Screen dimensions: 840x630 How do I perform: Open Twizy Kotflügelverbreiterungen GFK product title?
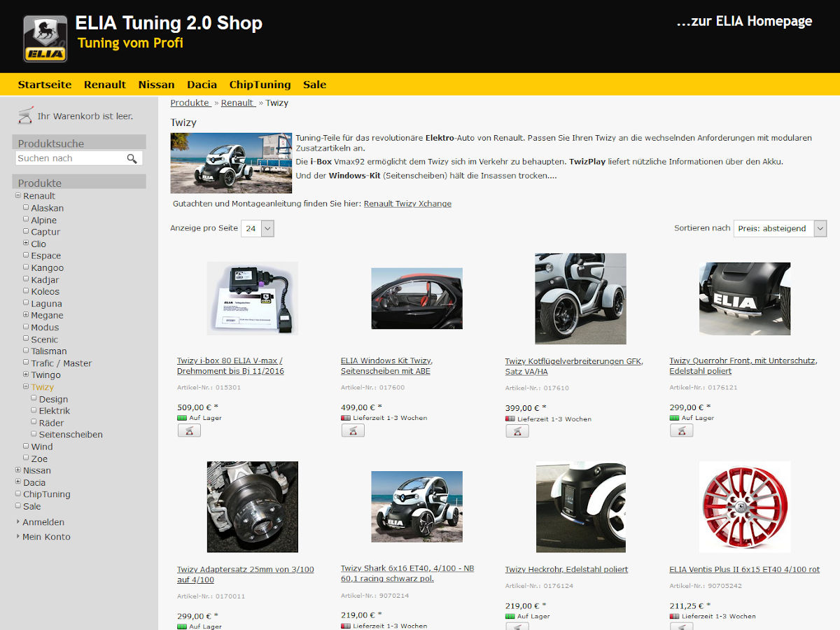[574, 367]
